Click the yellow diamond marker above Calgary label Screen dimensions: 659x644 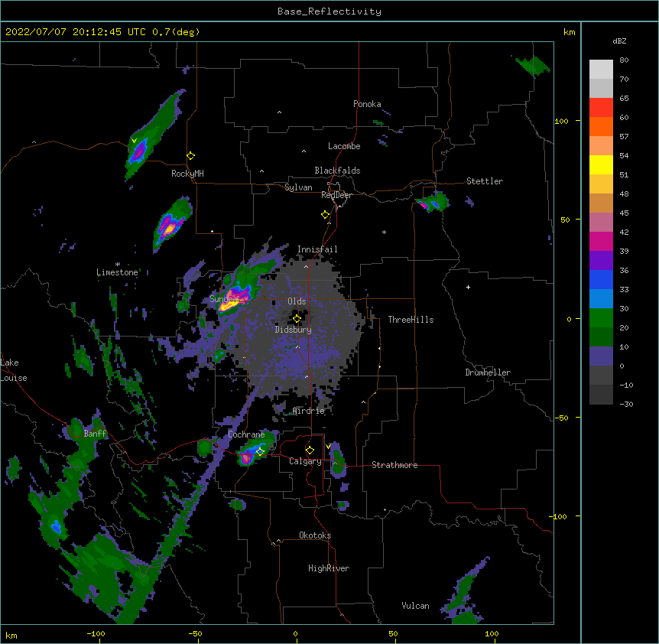coord(310,450)
